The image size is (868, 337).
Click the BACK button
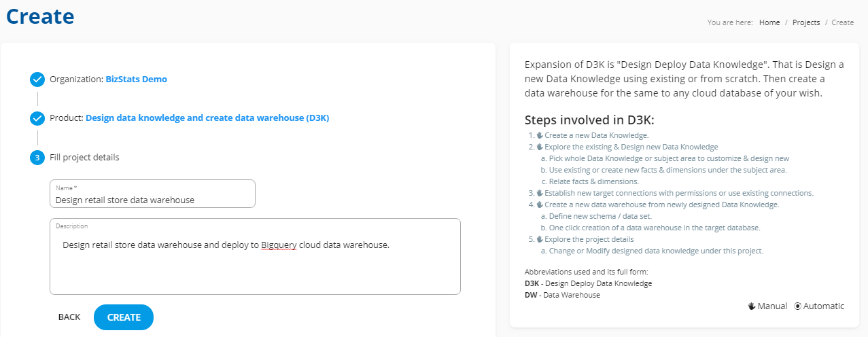tap(69, 317)
